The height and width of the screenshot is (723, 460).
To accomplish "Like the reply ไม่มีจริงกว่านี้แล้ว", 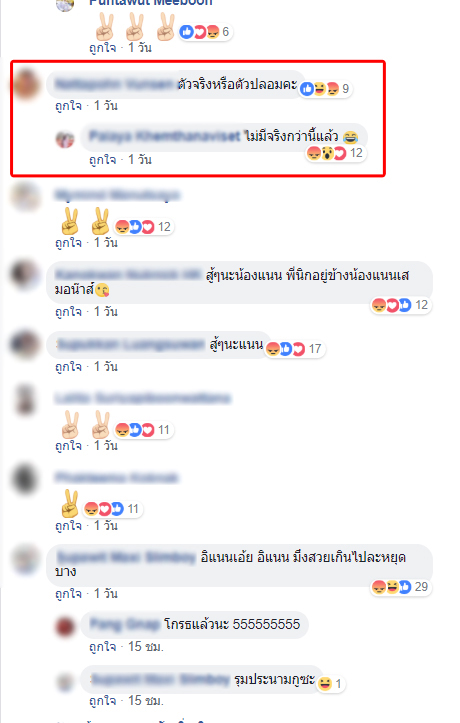I will pos(102,160).
